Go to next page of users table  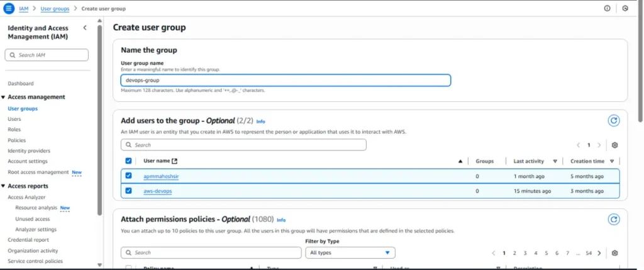599,145
